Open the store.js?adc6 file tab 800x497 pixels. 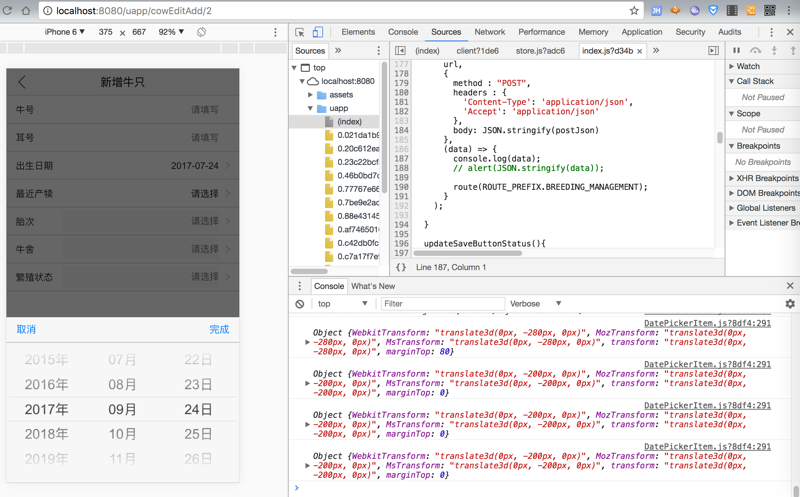540,50
